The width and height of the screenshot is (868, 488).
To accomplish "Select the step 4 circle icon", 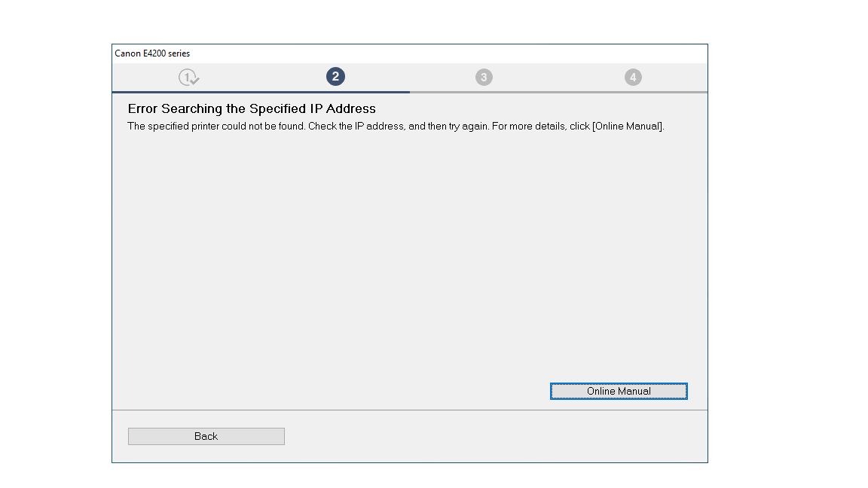I will tap(633, 77).
